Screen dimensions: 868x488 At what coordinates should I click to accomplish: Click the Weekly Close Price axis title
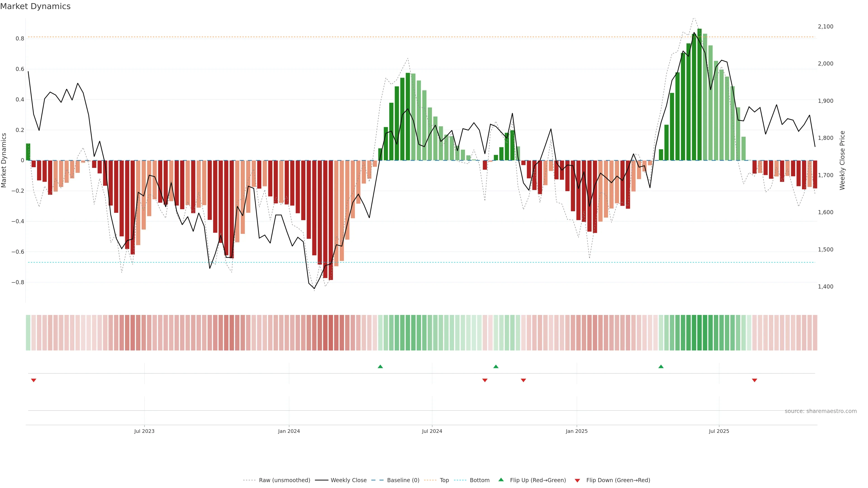[x=842, y=160]
